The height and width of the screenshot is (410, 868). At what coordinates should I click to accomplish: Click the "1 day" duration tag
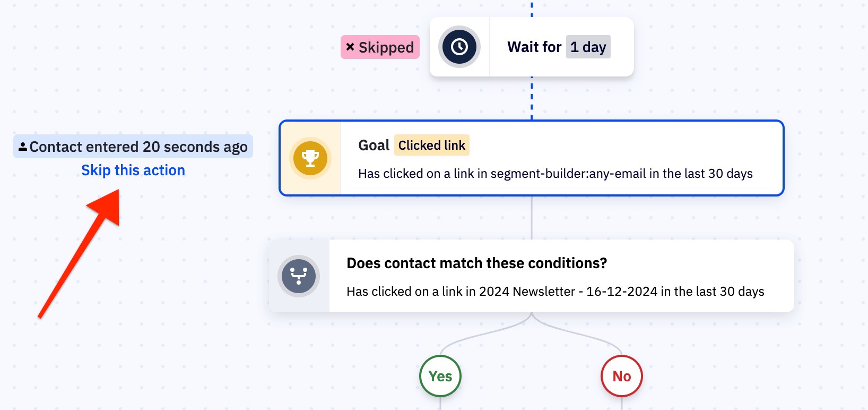point(588,47)
